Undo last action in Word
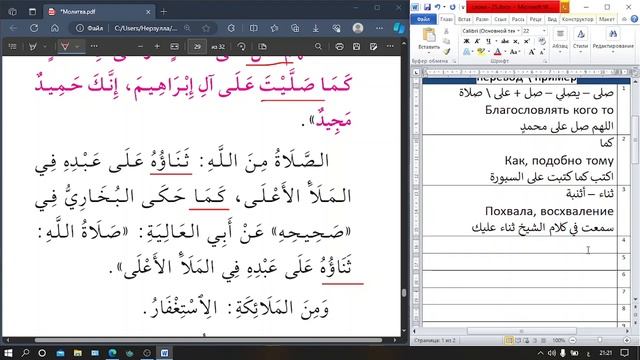 pyautogui.click(x=438, y=7)
